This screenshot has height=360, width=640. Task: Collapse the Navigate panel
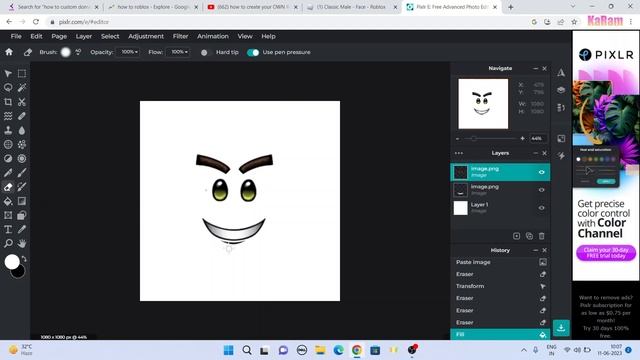(x=536, y=69)
